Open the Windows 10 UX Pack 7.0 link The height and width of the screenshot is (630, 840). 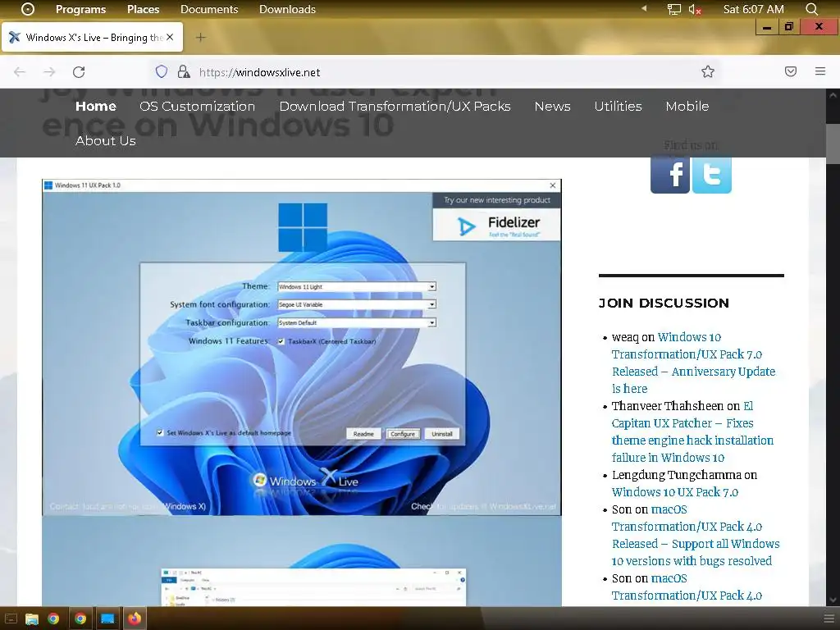click(675, 492)
